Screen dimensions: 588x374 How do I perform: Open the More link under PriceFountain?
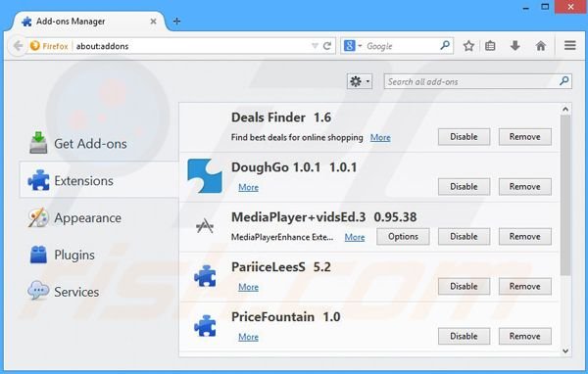pos(248,337)
